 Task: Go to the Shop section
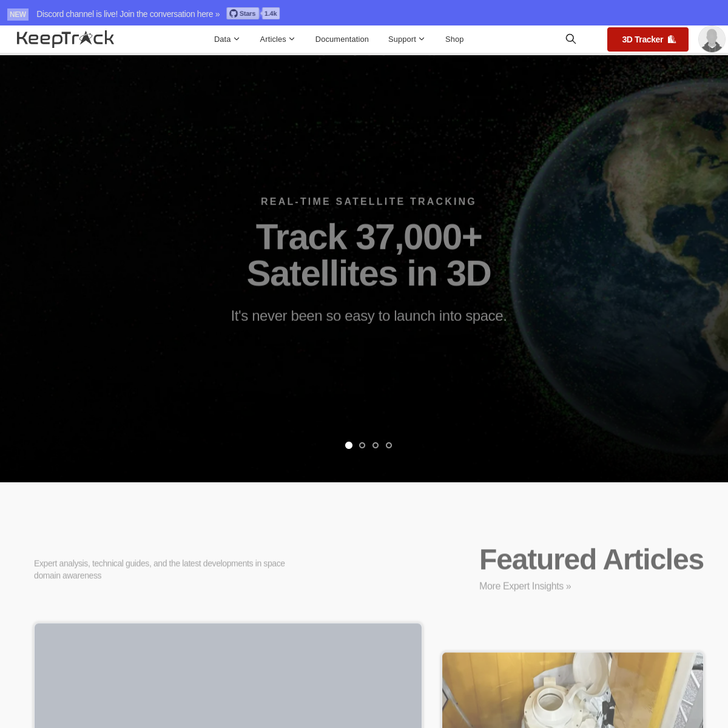point(454,39)
